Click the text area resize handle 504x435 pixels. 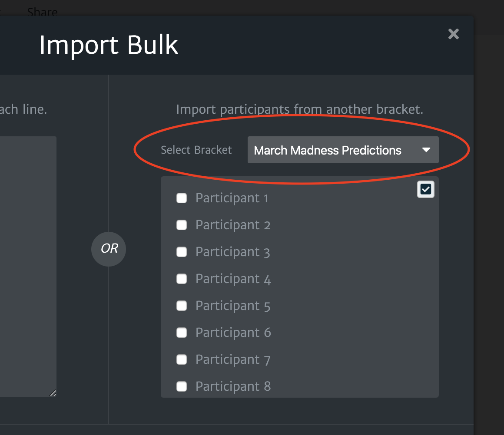tap(53, 393)
